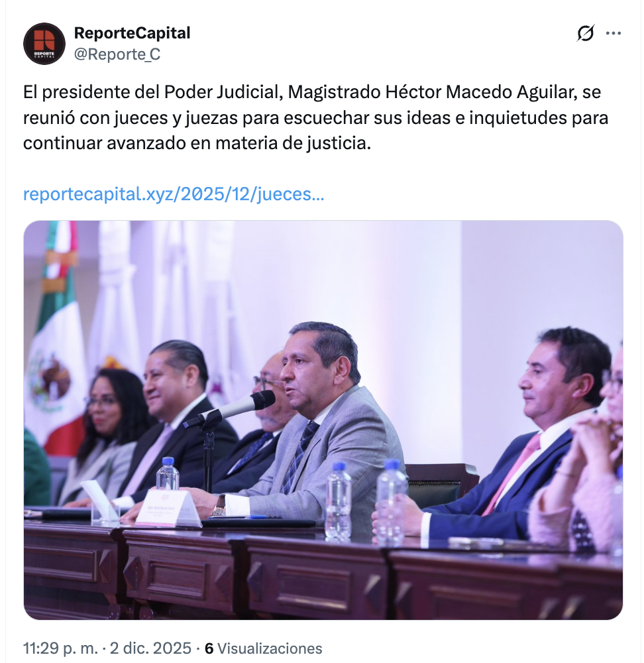Open the reportecapital.xyz/2025/12/jueces link

[174, 194]
